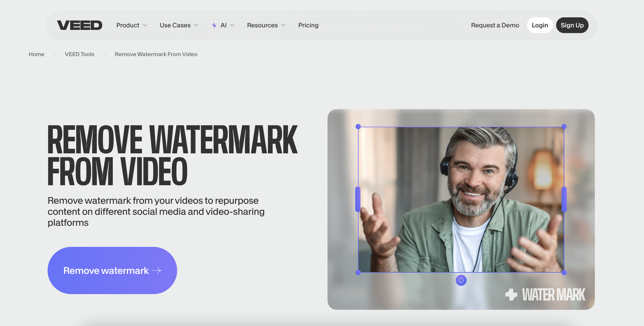Click the right-side resize handle of the crop box
This screenshot has height=326, width=644.
[564, 199]
